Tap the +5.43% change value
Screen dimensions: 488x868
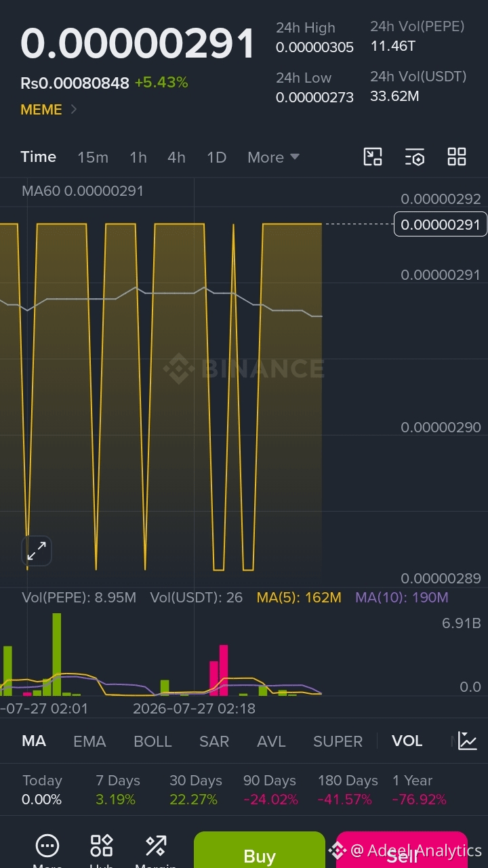[161, 83]
